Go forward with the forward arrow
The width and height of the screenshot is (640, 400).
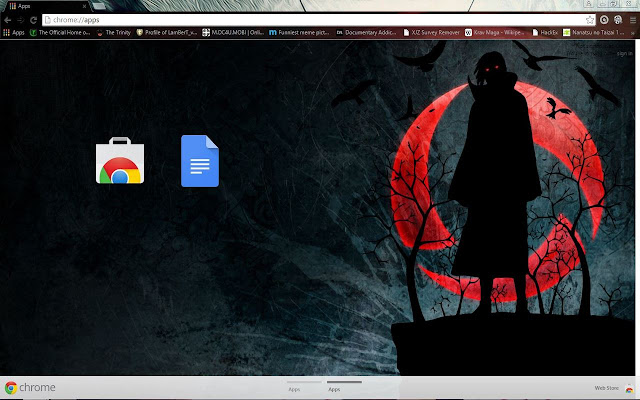pos(21,20)
